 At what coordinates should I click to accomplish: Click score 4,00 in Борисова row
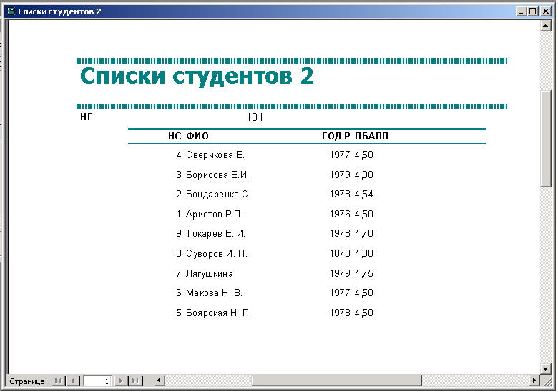coord(363,175)
